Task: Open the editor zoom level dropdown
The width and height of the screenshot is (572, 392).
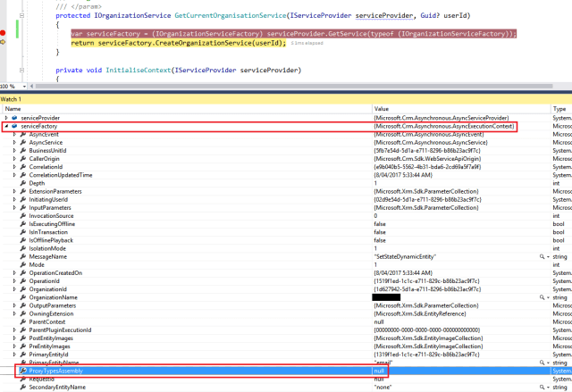Action: [x=24, y=88]
